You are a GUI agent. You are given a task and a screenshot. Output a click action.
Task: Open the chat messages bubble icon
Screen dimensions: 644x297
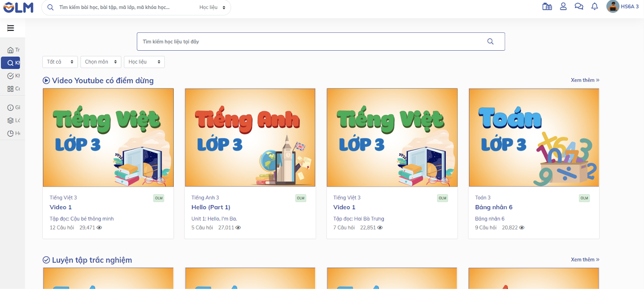(x=579, y=7)
